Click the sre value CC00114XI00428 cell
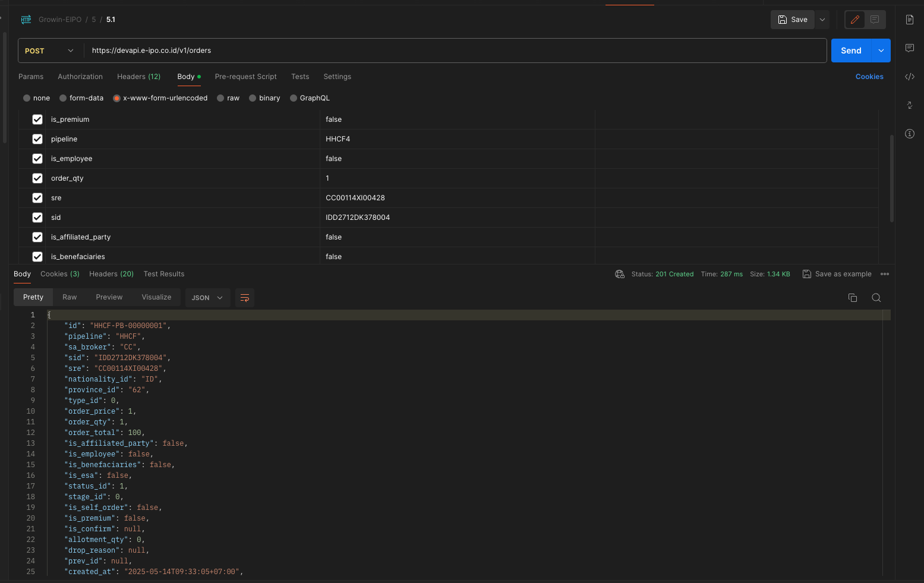The height and width of the screenshot is (583, 924). 458,198
